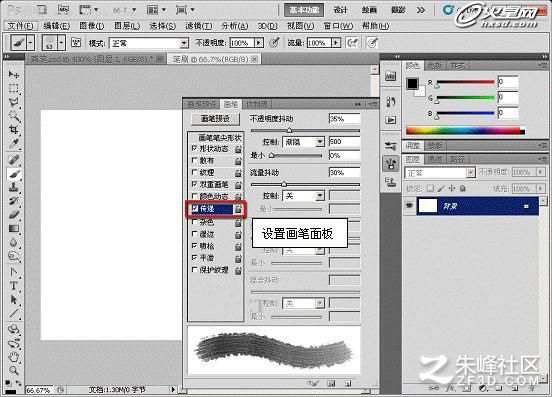
Task: Toggle the brush panel icon in options bar
Action: (76, 43)
